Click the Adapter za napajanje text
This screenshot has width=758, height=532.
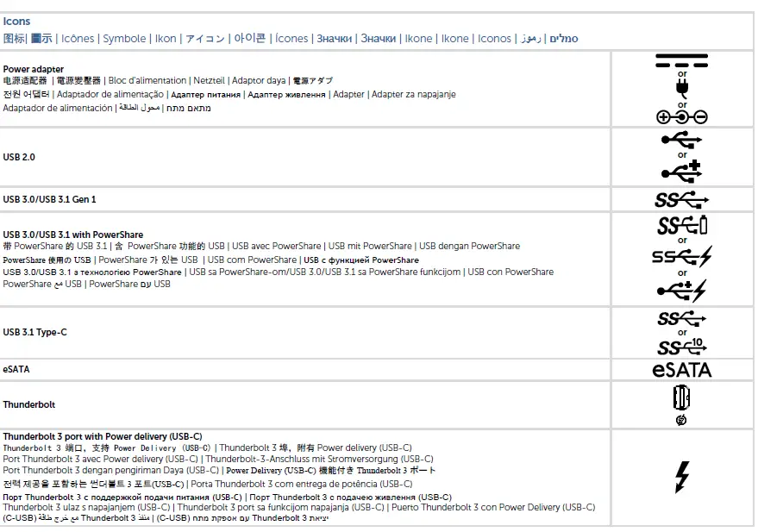[413, 94]
